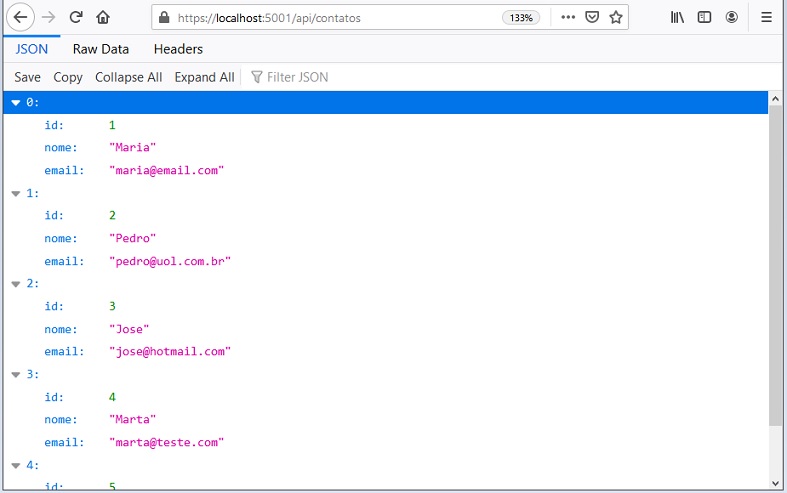Click the Save button
Screen dimensions: 787x493
click(x=27, y=77)
